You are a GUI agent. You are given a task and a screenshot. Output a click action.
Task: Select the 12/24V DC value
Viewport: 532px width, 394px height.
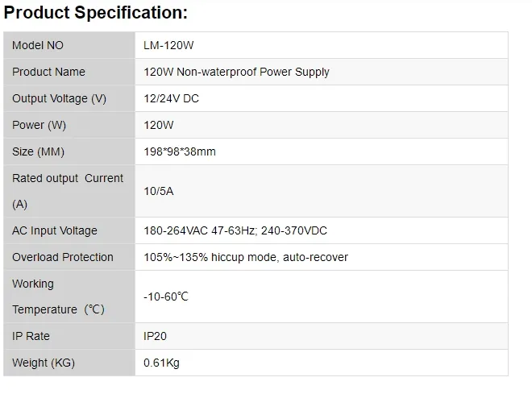[172, 98]
